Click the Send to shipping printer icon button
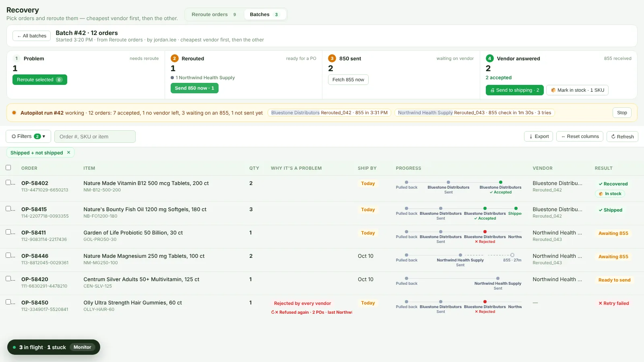This screenshot has width=644, height=362. click(x=514, y=90)
